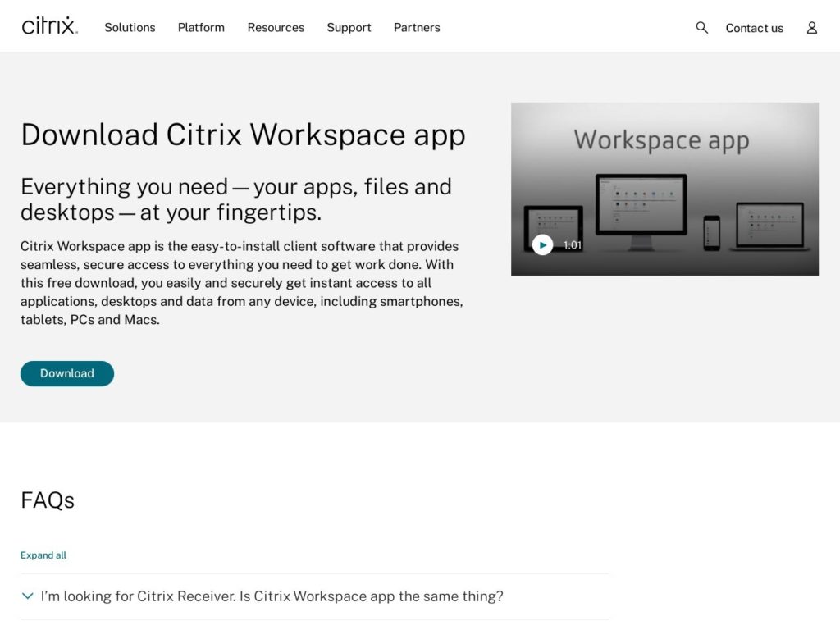Screen dimensions: 840x630
Task: Click the Workspace app video thumbnail
Action: tap(665, 189)
